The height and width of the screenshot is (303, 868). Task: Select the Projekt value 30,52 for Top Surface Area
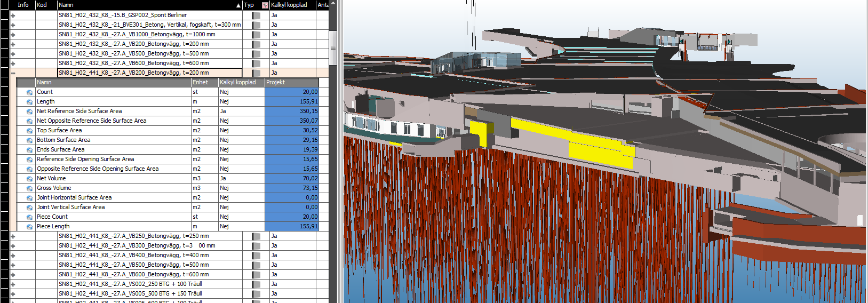coord(291,131)
